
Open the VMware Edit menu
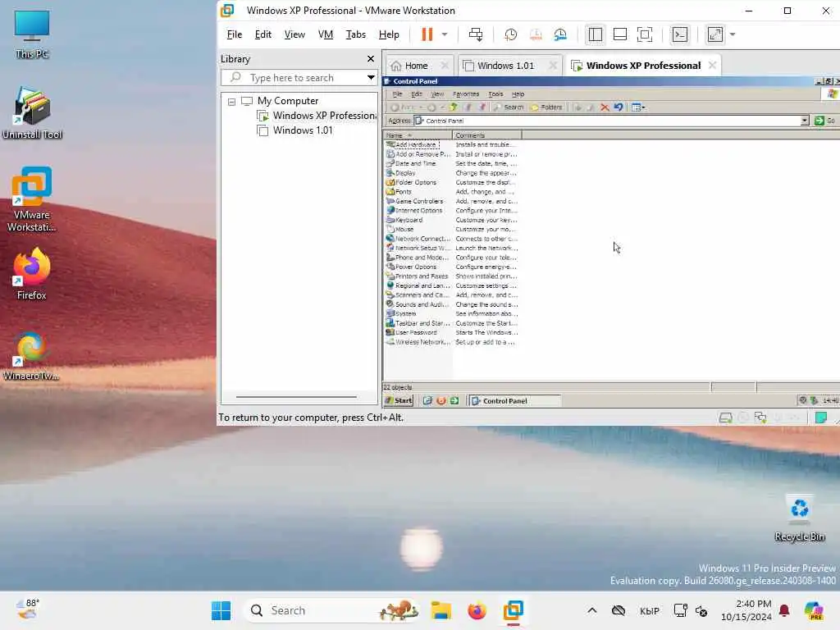[262, 34]
